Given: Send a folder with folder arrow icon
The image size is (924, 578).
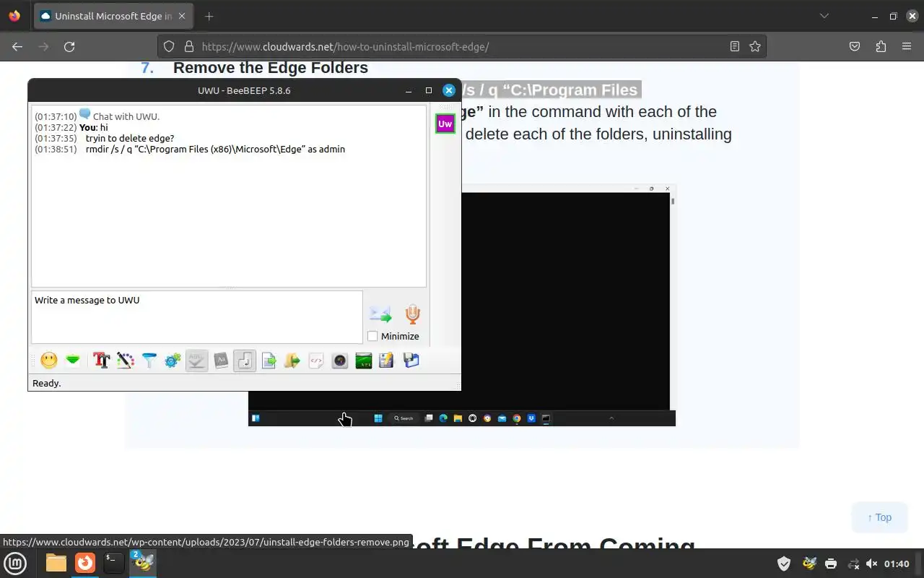Looking at the screenshot, I should point(292,360).
